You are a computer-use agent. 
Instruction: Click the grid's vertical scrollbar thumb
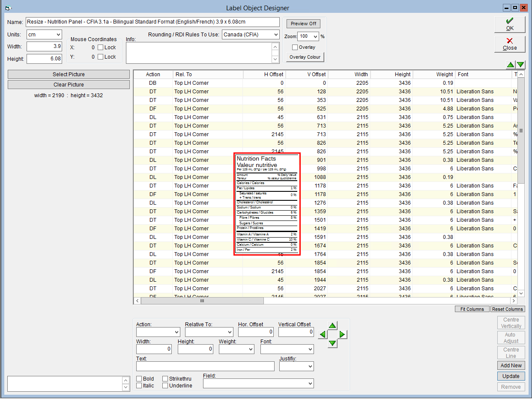click(521, 130)
